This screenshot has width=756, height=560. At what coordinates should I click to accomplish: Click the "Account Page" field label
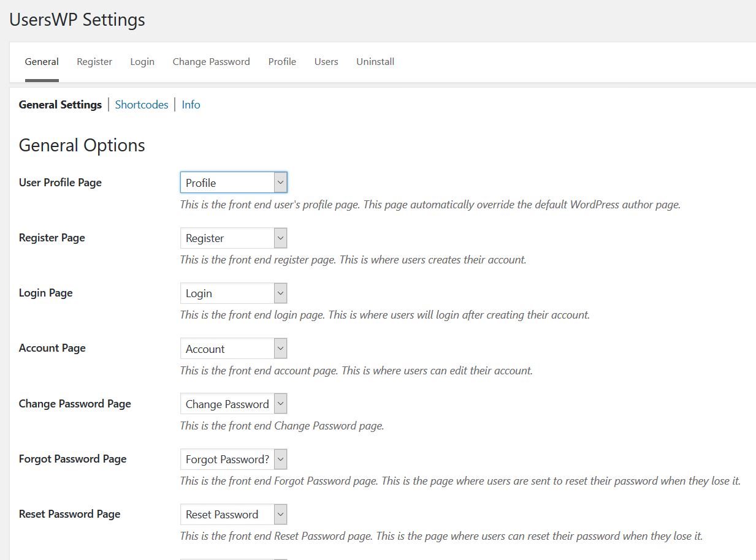point(52,348)
